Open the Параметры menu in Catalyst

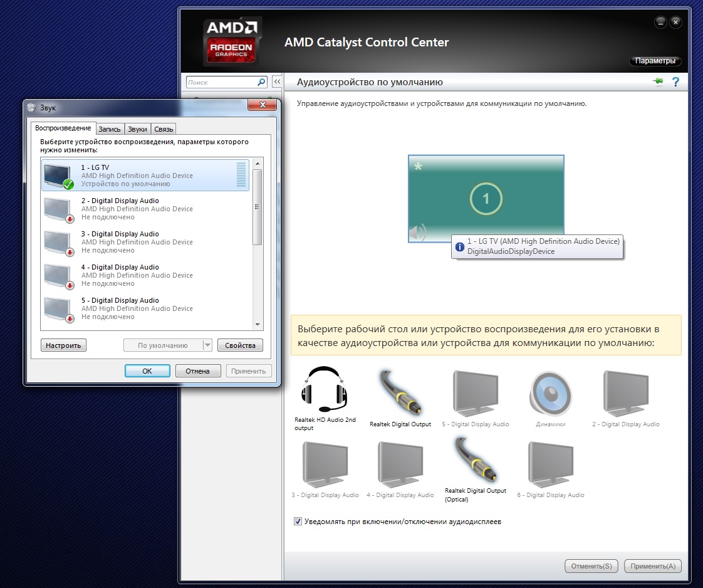pyautogui.click(x=655, y=61)
